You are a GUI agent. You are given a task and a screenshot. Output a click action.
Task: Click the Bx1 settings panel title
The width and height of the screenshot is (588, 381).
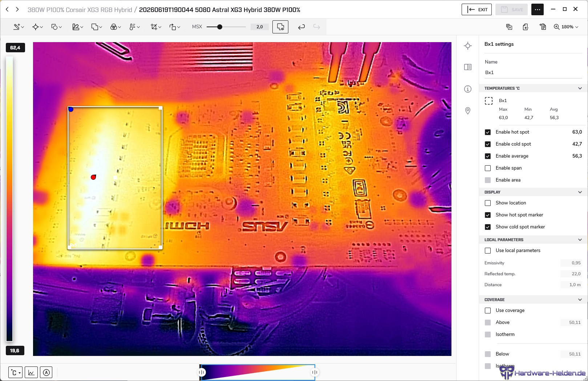tap(499, 44)
